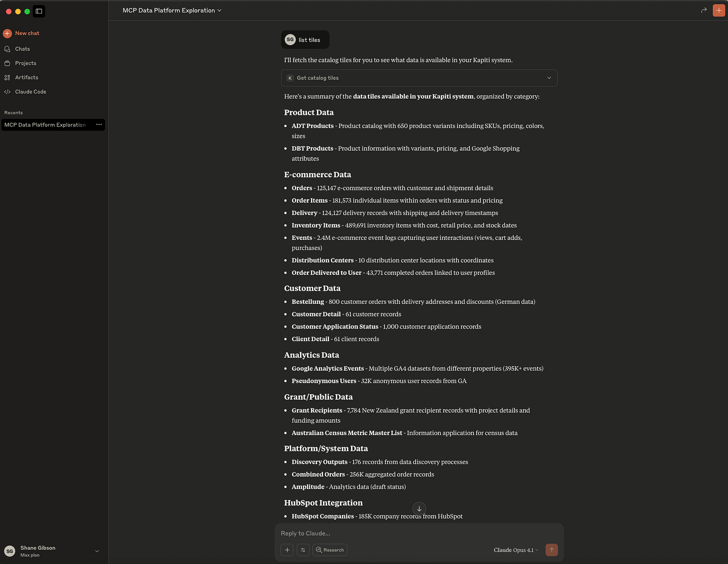
Task: Click the send message arrow button
Action: pos(551,550)
